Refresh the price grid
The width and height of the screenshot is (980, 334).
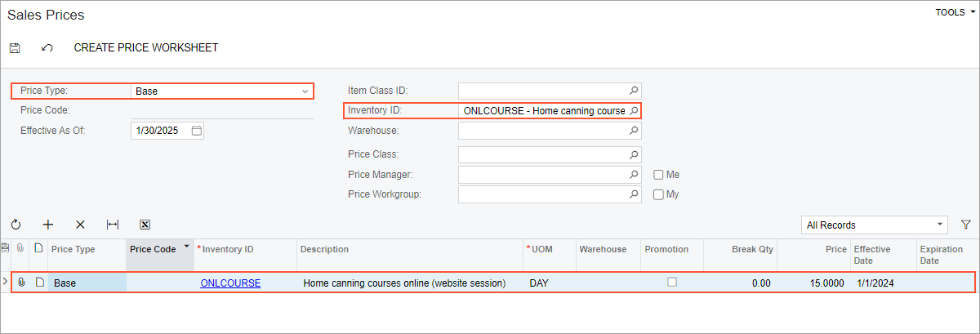(16, 225)
